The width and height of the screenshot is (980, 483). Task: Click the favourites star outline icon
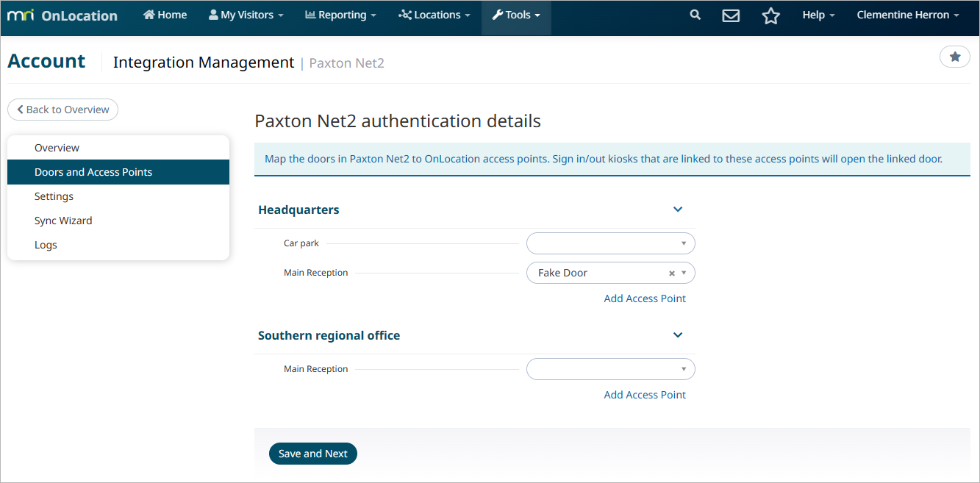coord(770,15)
